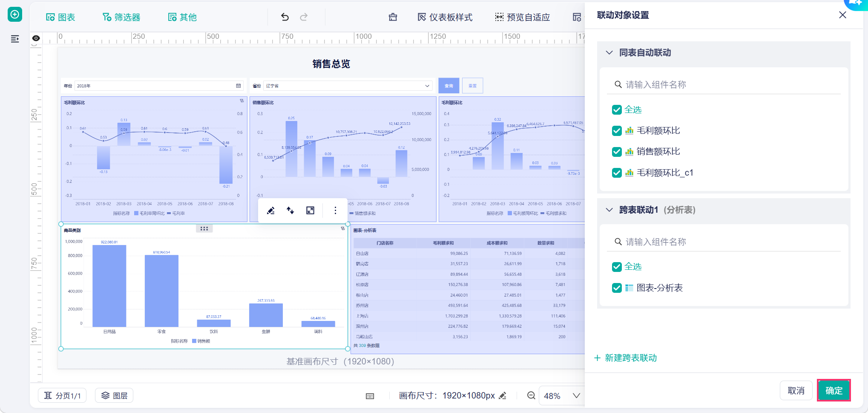Screen dimensions: 868x413
Task: Toggle 全选 checkbox under 跨表联动1
Action: point(617,267)
